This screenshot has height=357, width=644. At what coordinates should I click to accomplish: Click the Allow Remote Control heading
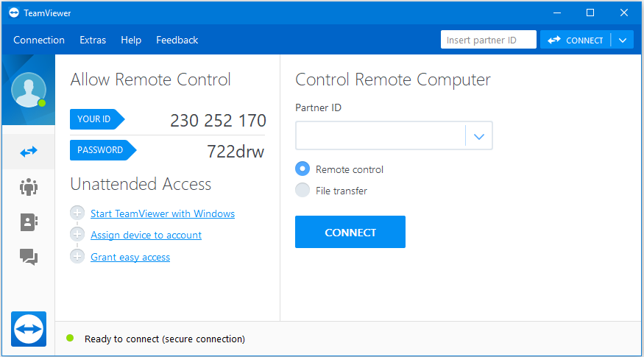point(150,79)
